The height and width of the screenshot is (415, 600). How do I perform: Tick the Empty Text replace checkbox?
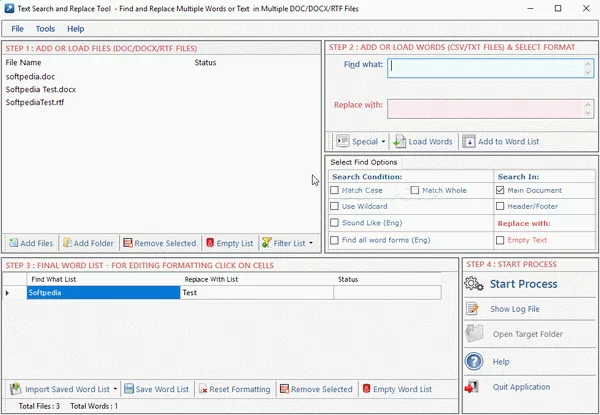(x=500, y=240)
